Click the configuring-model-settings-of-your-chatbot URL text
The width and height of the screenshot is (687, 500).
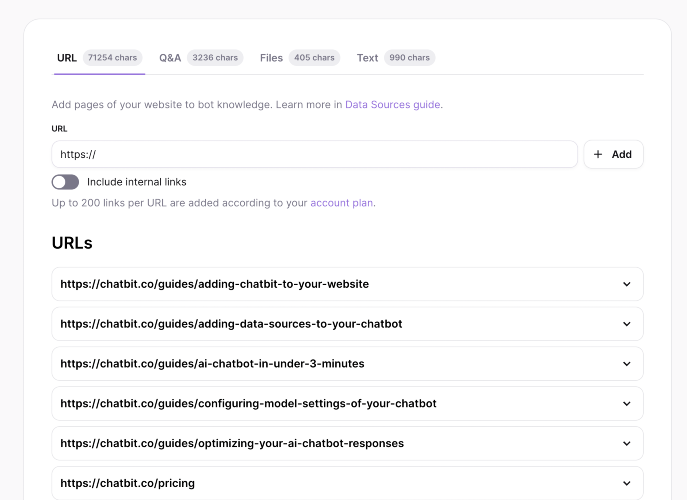248,404
